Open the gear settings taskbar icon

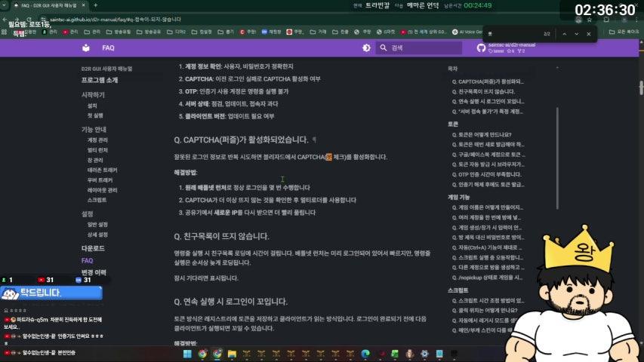[x=424, y=354]
